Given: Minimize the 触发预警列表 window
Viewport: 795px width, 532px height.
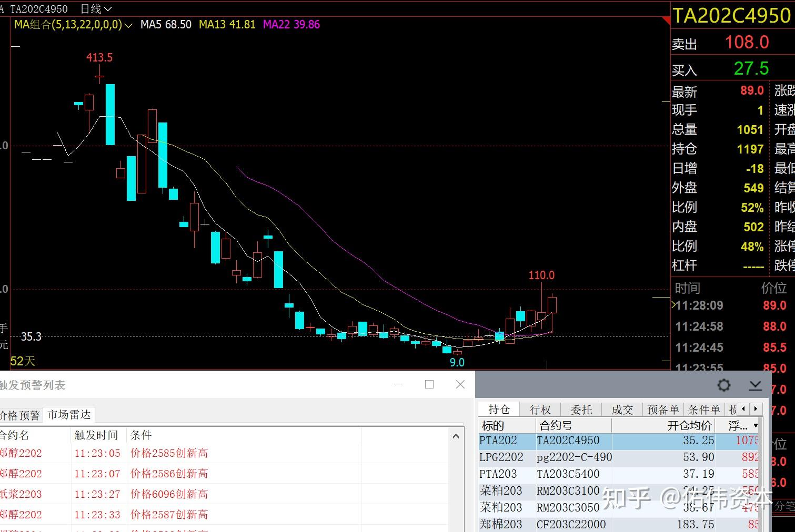Looking at the screenshot, I should point(398,384).
